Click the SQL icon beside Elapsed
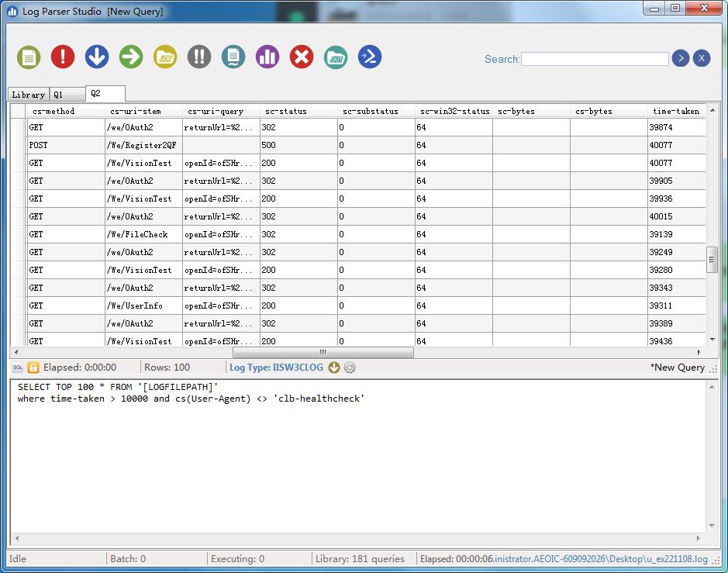 pos(18,368)
